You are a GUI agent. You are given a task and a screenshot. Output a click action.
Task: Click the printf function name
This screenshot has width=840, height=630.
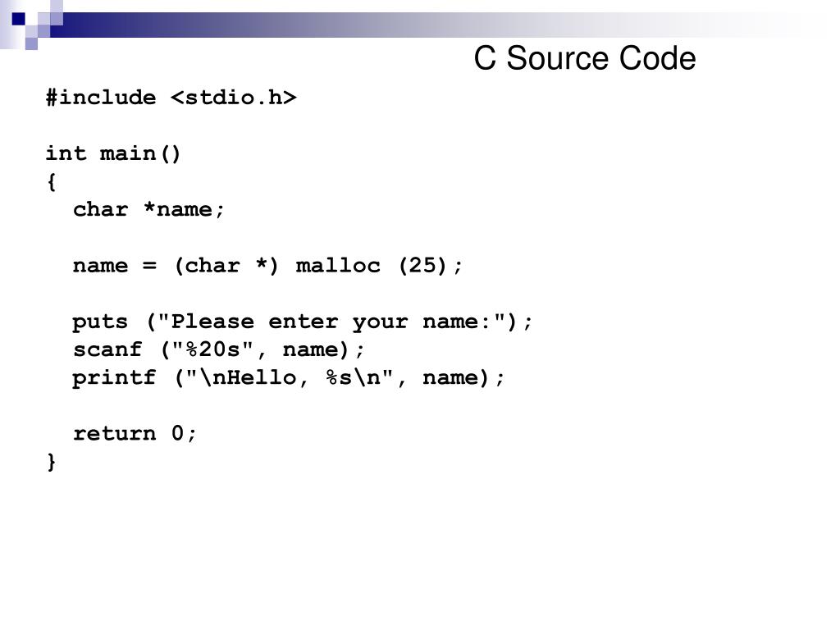(x=114, y=377)
